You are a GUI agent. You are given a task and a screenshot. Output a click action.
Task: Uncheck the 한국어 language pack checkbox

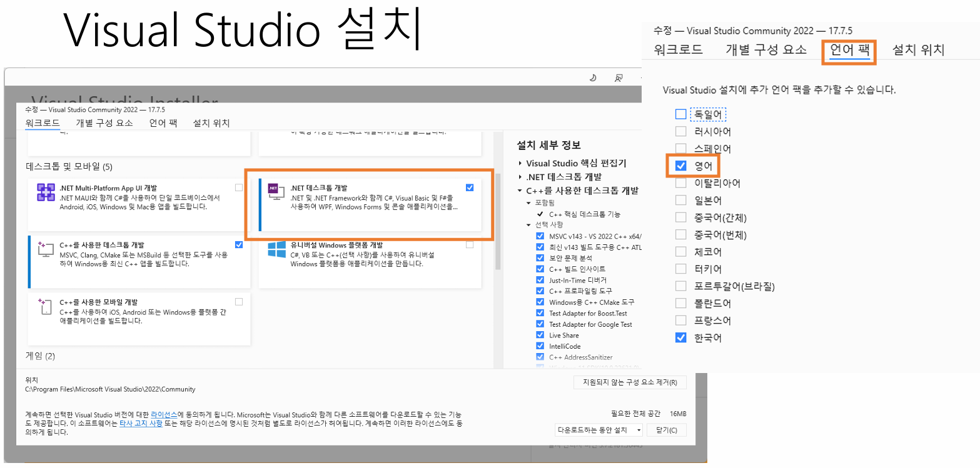coord(681,337)
